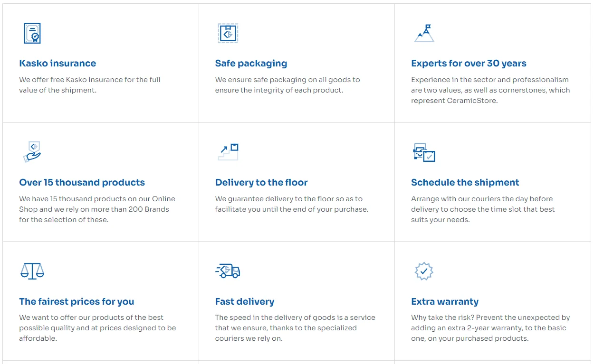Click the balance scales fair prices icon
Image resolution: width=594 pixels, height=364 pixels.
coord(32,271)
